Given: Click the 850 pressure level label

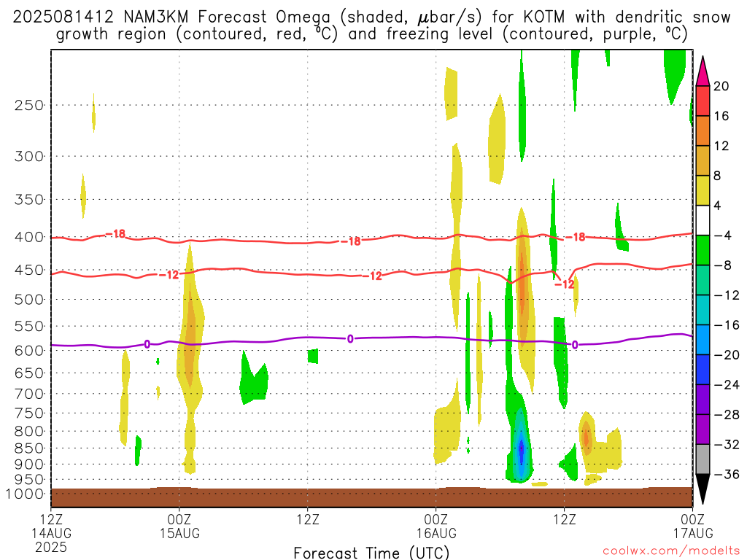Looking at the screenshot, I should [29, 448].
